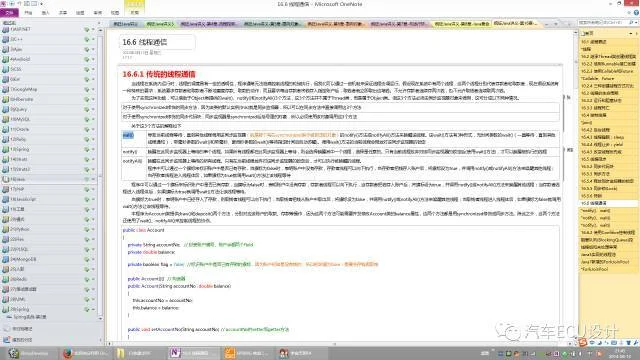Expand the PLSQL notebook with its arrow
The image size is (640, 360).
click(93, 249)
